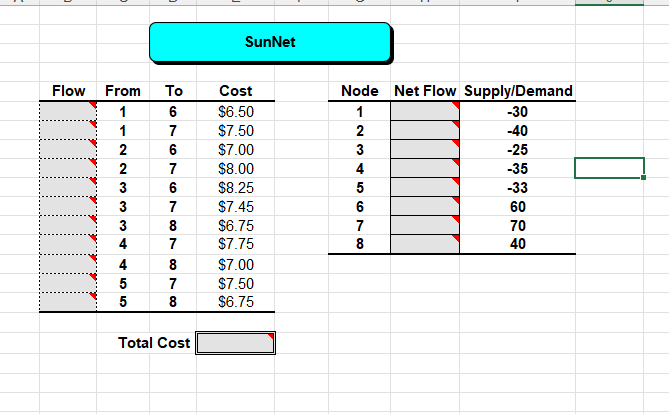Select the $6.75 cost for route 5 to 8
The image size is (669, 414).
coord(236,302)
